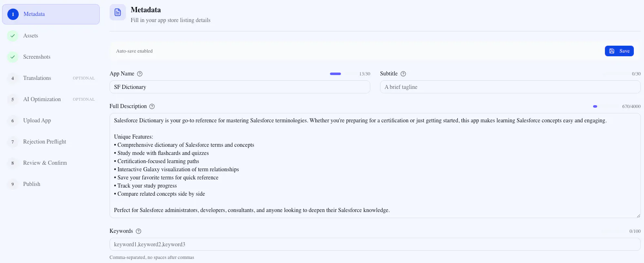Image resolution: width=644 pixels, height=263 pixels.
Task: Go to the Screenshots step
Action: point(51,57)
